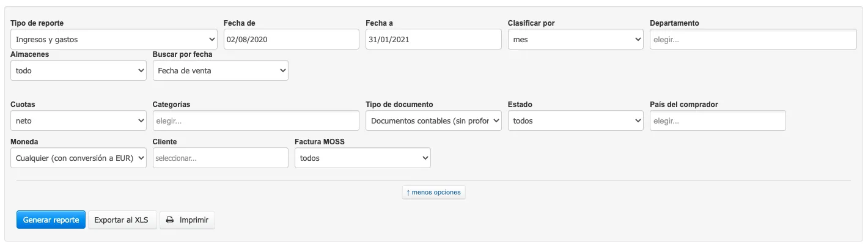Viewport: 868px width, 244px height.
Task: Click the Fecha de date field
Action: [292, 40]
